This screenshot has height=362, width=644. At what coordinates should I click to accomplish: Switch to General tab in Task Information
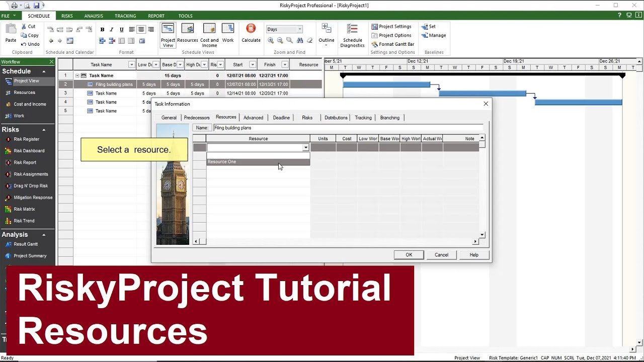[169, 118]
